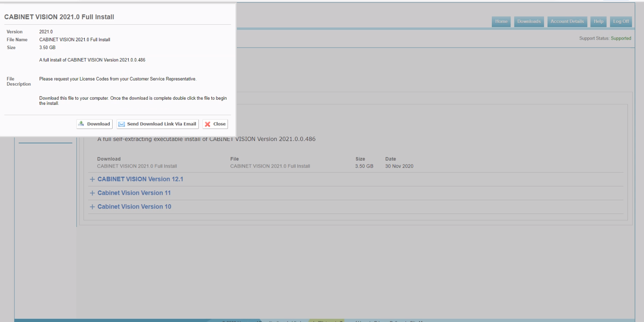
Task: Open the Help menu tab
Action: tap(599, 22)
